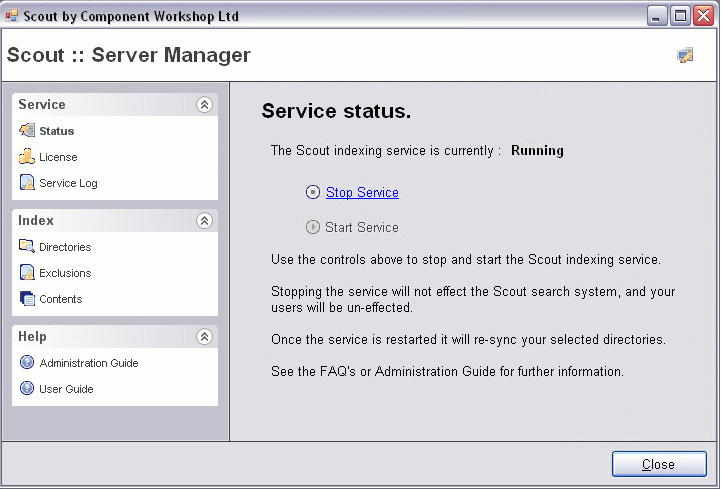Collapse the Help panel
The height and width of the screenshot is (489, 722).
point(204,337)
